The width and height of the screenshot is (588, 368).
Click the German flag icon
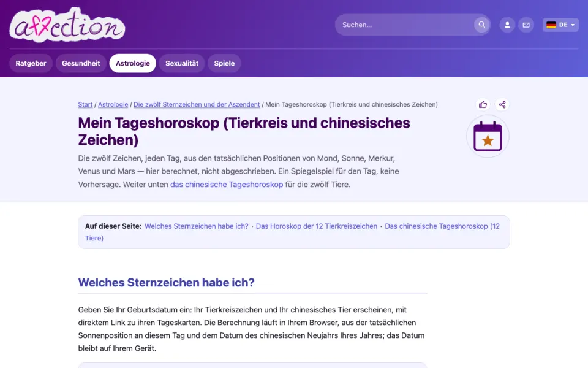click(x=551, y=25)
